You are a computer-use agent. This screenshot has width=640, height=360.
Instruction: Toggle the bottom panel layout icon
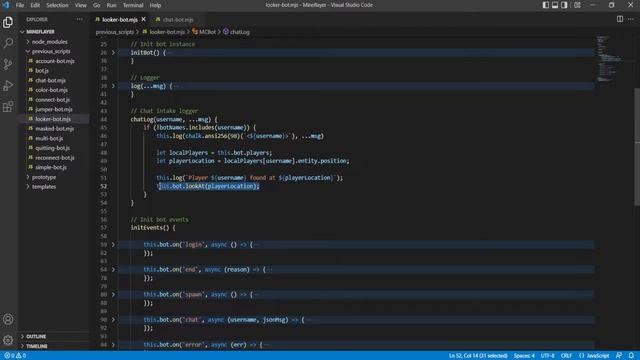coord(555,5)
